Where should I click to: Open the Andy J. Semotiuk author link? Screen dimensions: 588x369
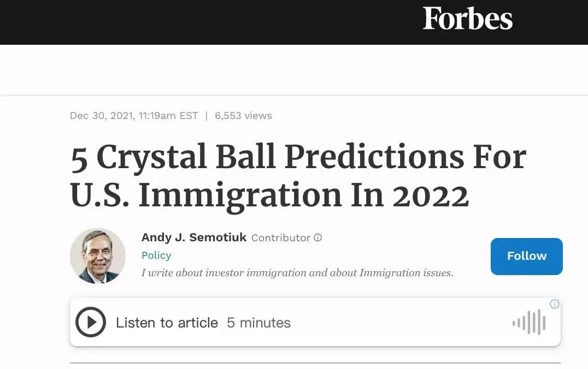coord(194,237)
